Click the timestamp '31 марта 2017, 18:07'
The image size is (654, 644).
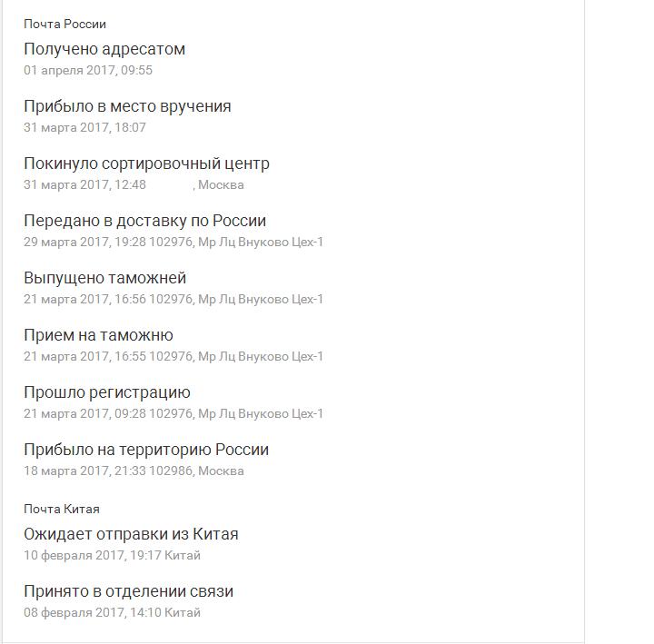(x=84, y=127)
